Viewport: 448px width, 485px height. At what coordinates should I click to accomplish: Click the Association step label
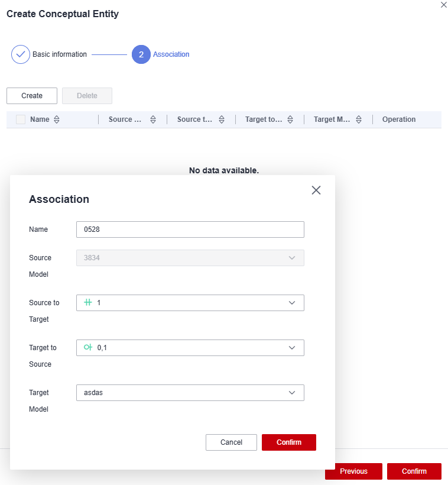point(171,54)
